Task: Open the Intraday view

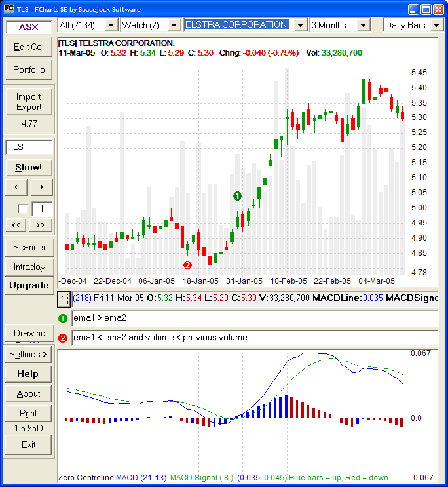Action: (29, 267)
